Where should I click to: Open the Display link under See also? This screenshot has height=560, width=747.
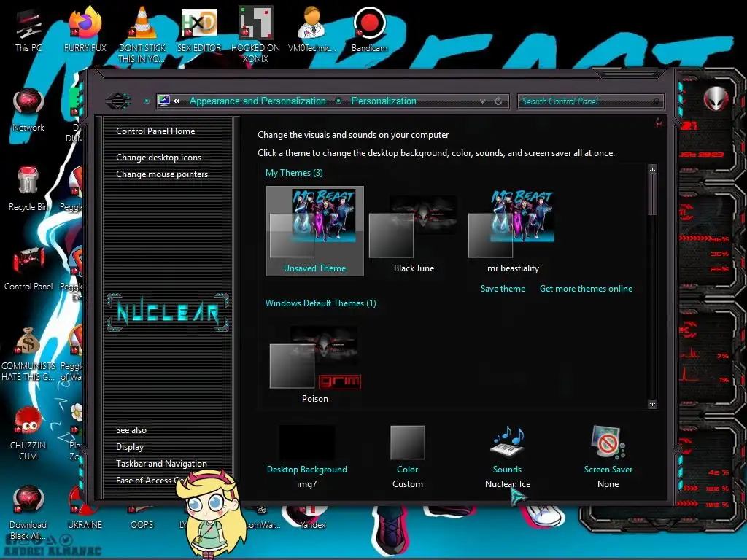click(x=130, y=447)
